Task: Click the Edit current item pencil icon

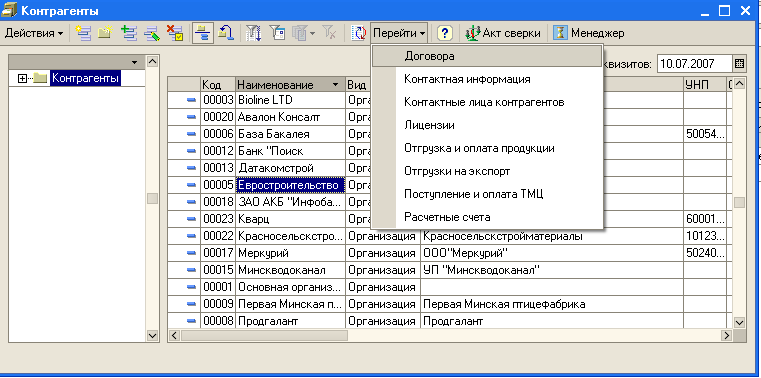Action: tap(152, 33)
